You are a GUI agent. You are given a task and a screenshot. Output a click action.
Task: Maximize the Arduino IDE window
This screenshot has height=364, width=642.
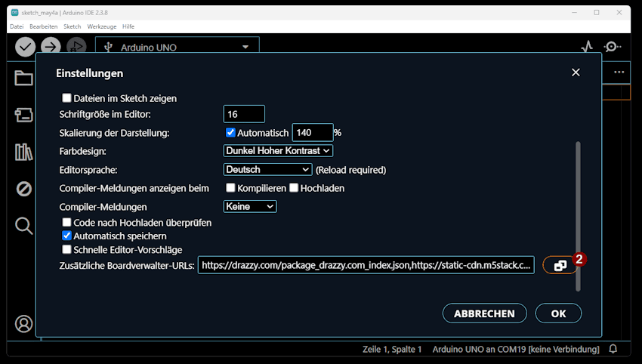[x=597, y=12]
